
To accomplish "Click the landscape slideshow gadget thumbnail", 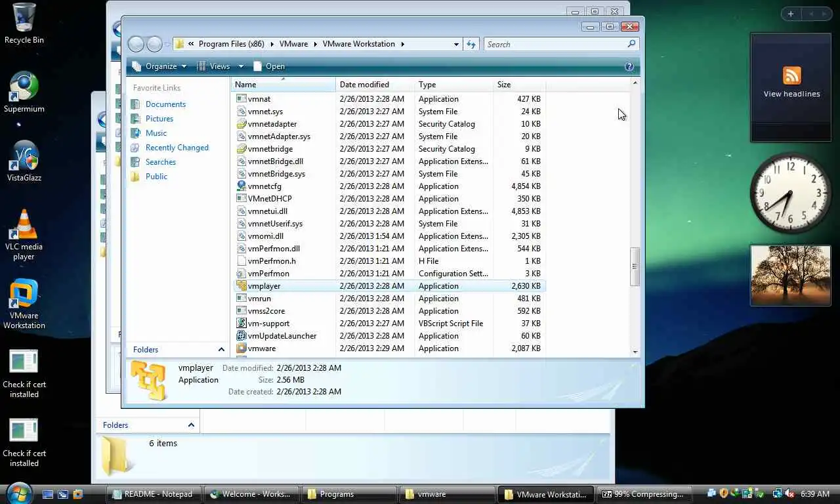I will (790, 276).
